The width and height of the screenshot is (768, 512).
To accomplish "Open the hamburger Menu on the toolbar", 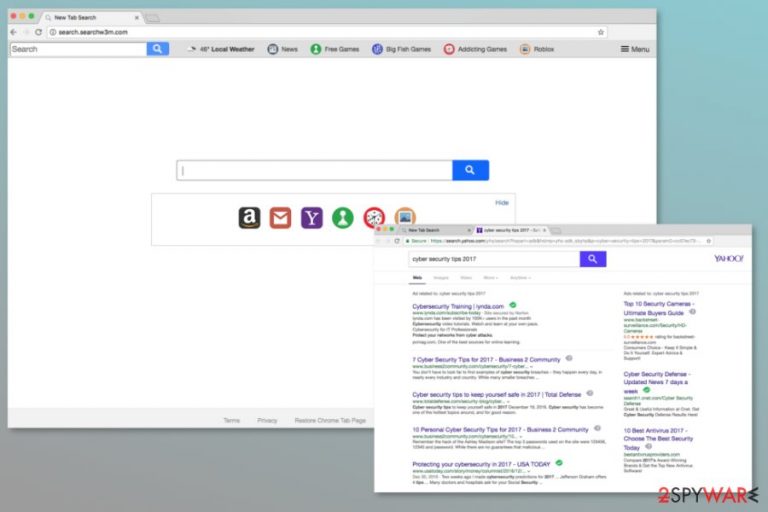I will click(x=635, y=49).
